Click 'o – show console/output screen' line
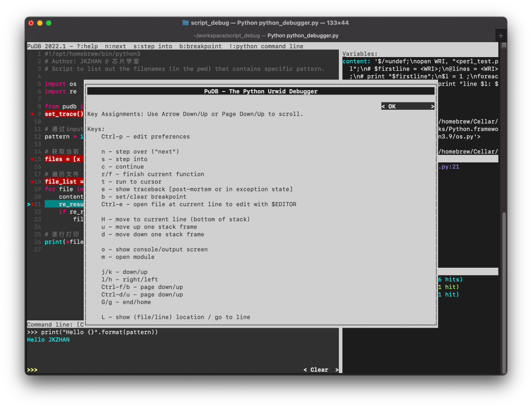Viewport: 532px width, 408px height. [154, 250]
